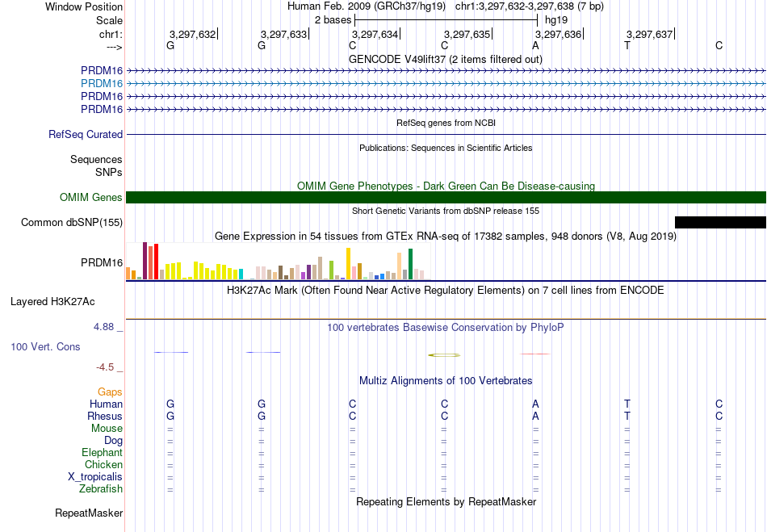Select the Chicken species label
767x532 pixels.
click(x=103, y=464)
